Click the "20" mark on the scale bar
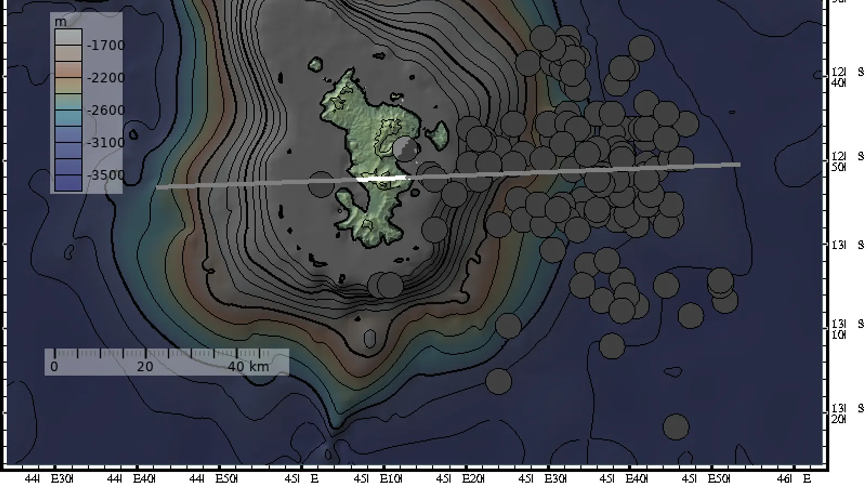This screenshot has height=488, width=868. coord(145,367)
